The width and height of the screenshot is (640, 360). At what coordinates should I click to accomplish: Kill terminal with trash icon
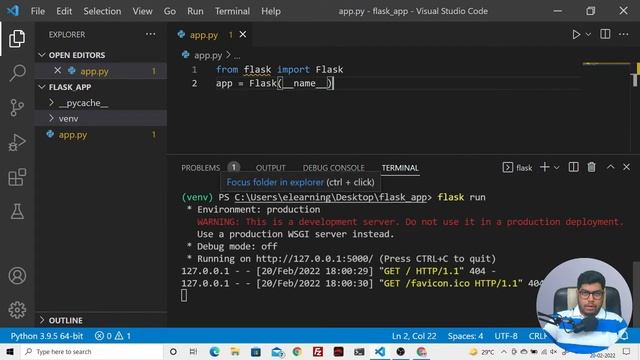(x=591, y=167)
